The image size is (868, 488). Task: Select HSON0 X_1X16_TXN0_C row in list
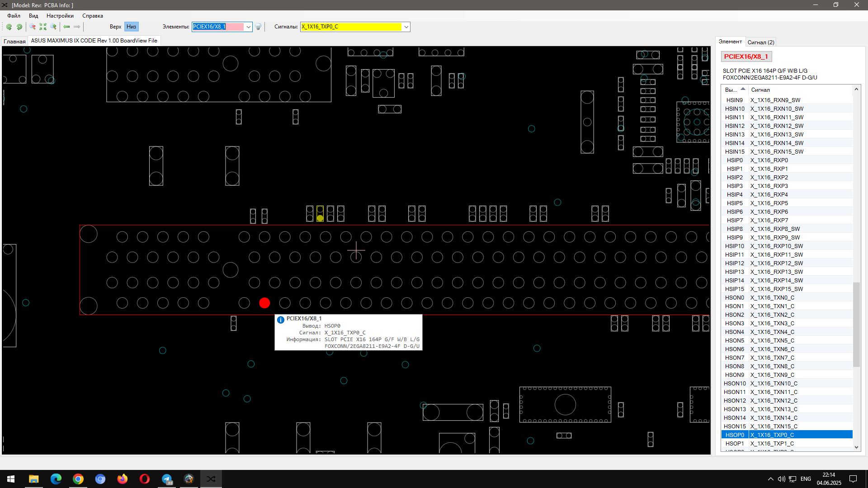(x=772, y=298)
